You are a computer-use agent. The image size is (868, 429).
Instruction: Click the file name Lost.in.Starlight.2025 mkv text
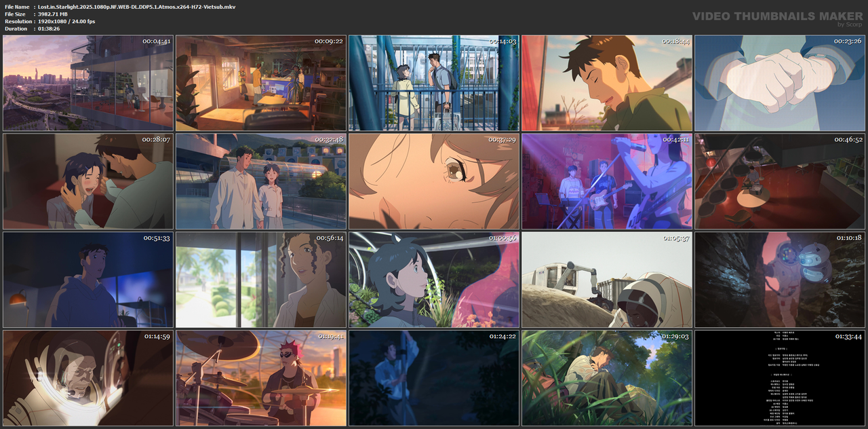pos(137,7)
